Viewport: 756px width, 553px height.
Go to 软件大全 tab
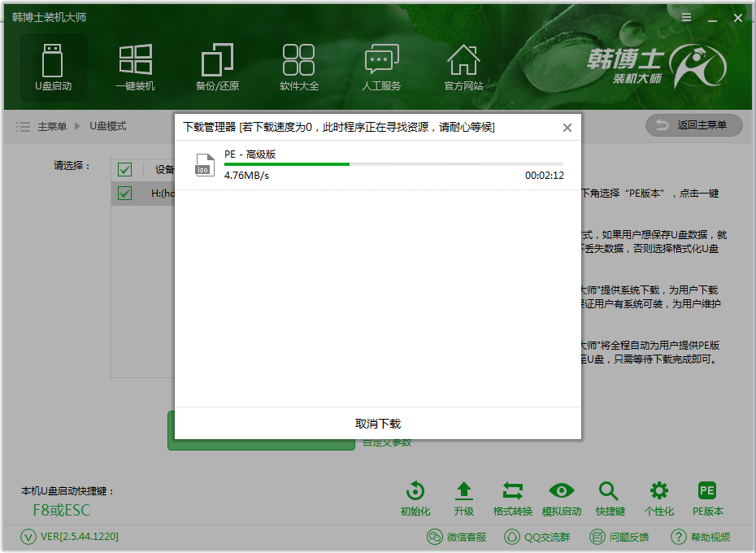pos(299,67)
